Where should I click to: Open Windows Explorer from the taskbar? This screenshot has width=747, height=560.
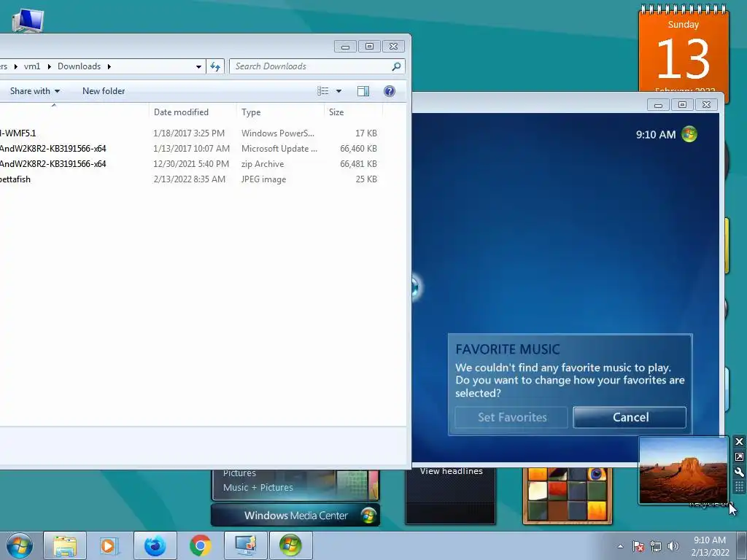[65, 545]
